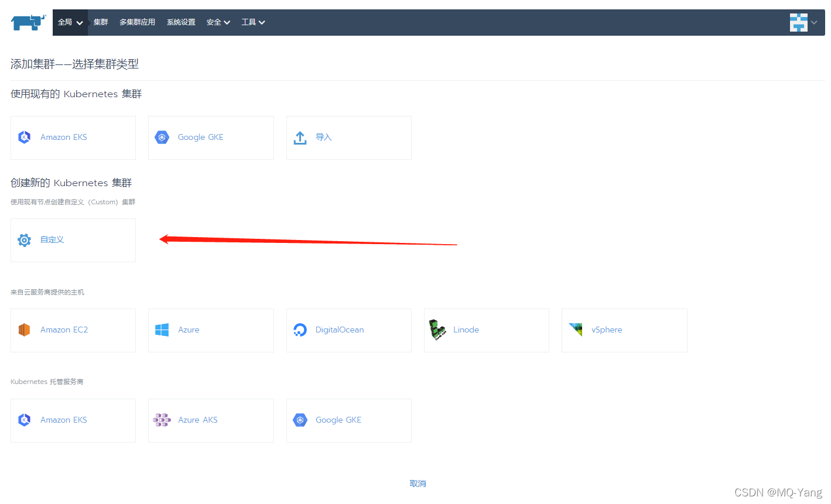Viewport: 831px width, 504px height.
Task: Select the DigitalOcean provider card
Action: point(349,330)
